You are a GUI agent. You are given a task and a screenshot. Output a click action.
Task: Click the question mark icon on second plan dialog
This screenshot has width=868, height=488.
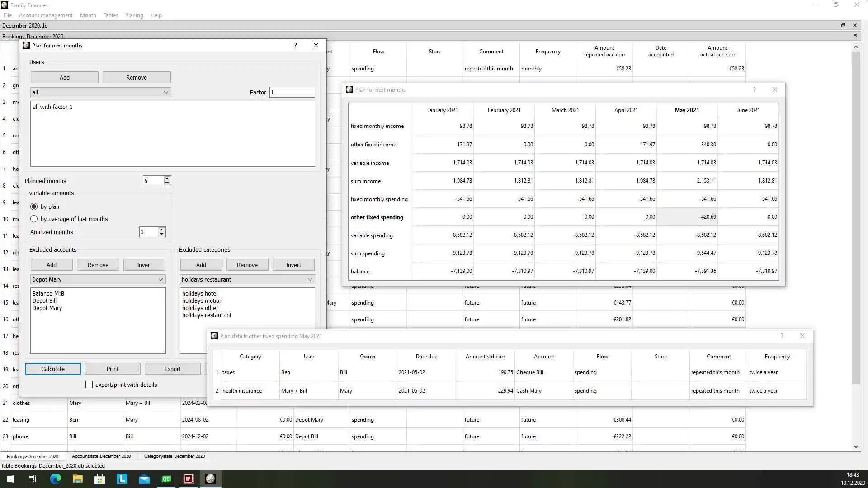[x=754, y=89]
